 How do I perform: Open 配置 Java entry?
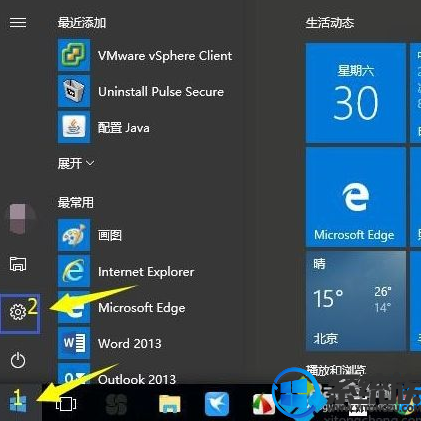(104, 127)
